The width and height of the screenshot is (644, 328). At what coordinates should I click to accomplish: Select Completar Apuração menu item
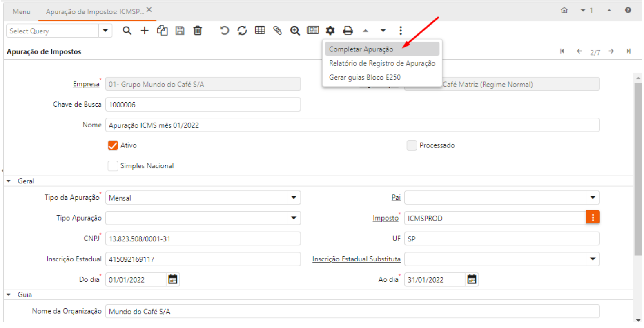361,49
